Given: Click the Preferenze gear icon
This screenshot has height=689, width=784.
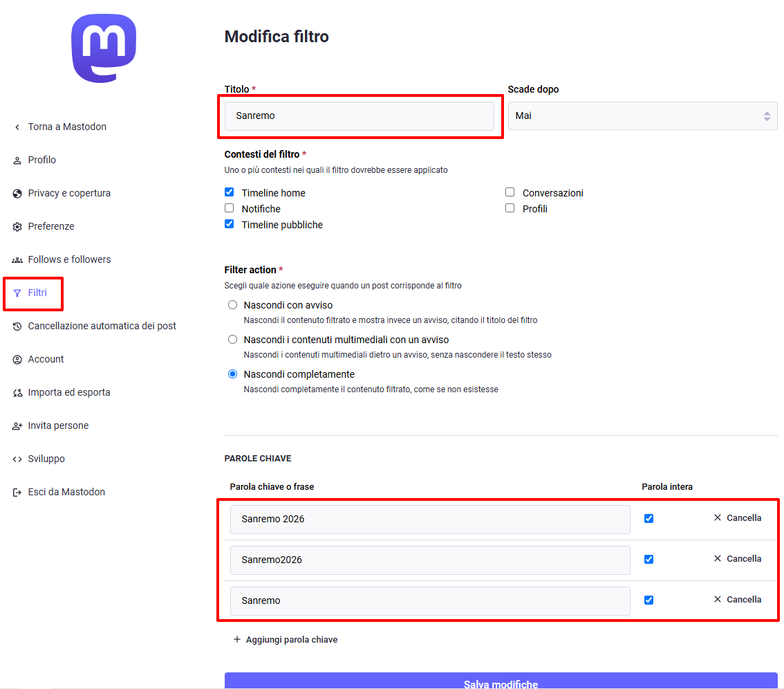Looking at the screenshot, I should point(17,227).
